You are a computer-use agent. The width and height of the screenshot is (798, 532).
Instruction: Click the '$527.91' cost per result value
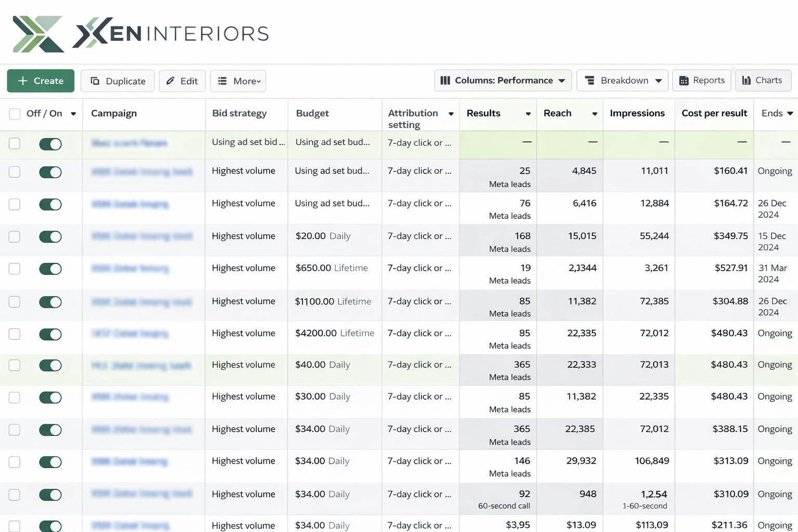click(731, 268)
